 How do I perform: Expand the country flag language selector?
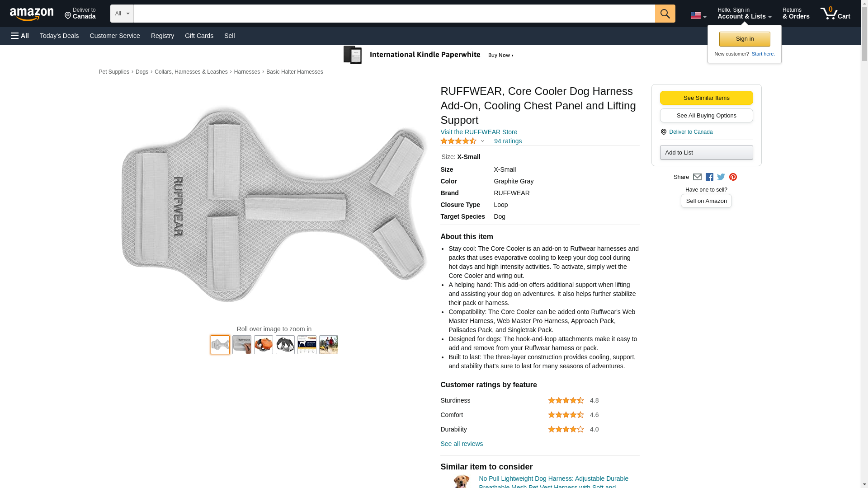698,15
